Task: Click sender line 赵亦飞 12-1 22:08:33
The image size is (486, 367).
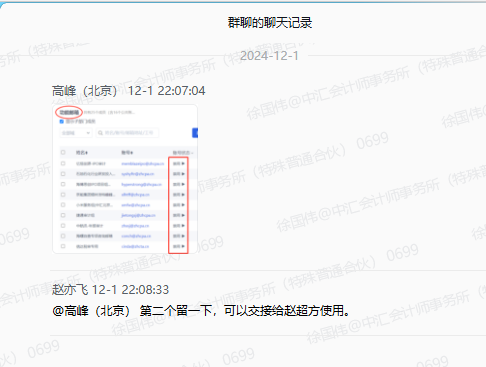Action: point(110,290)
